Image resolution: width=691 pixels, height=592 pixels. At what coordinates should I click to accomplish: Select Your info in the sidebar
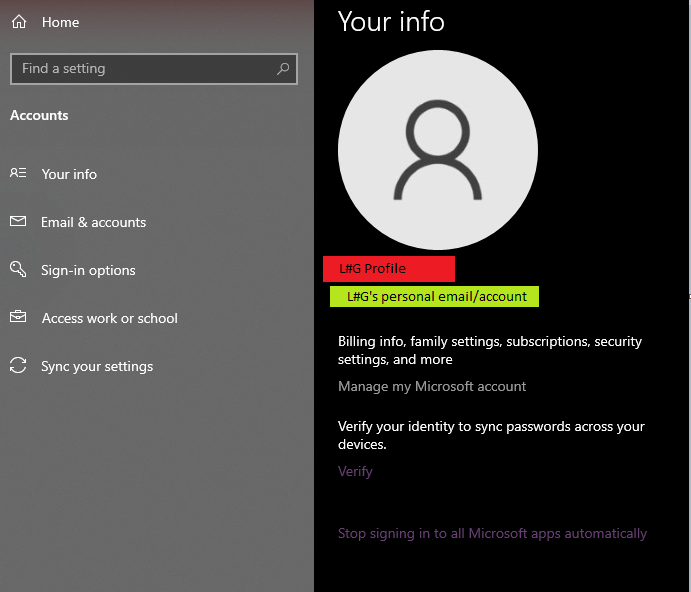(69, 174)
